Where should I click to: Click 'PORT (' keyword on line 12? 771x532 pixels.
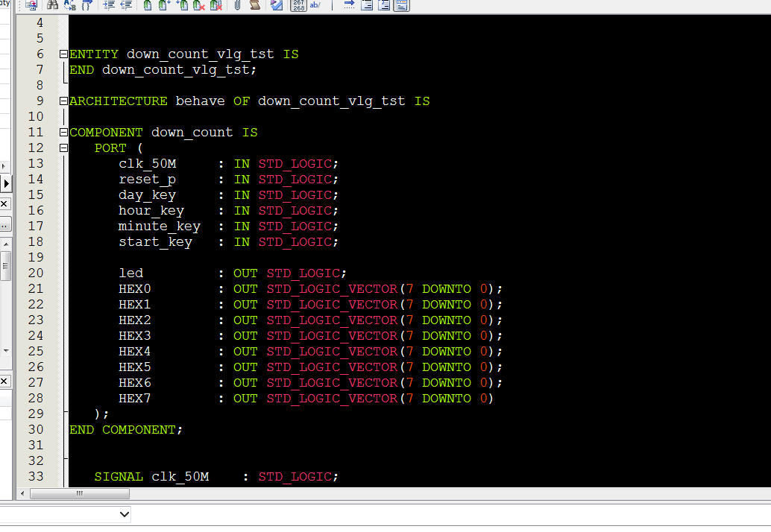pos(119,148)
